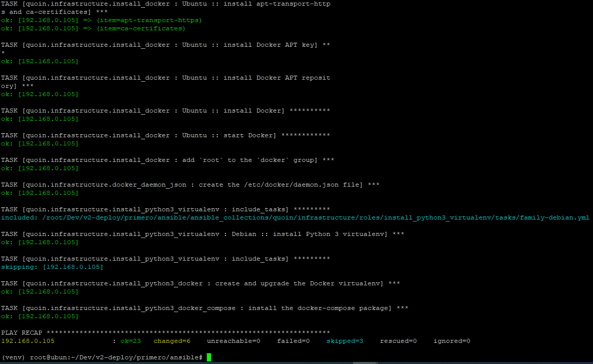The image size is (593, 364).
Task: Select 'install the docker-compose package' task line
Action: point(204,308)
